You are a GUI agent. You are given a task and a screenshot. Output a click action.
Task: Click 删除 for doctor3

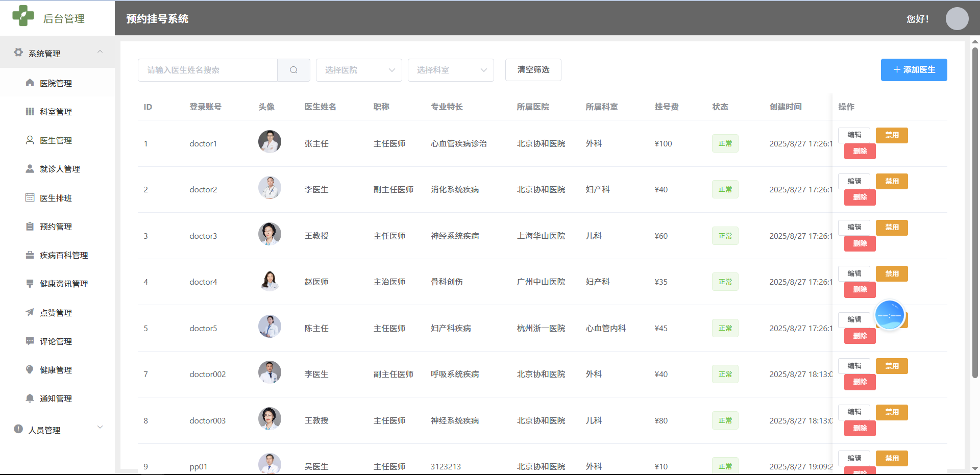click(x=860, y=243)
